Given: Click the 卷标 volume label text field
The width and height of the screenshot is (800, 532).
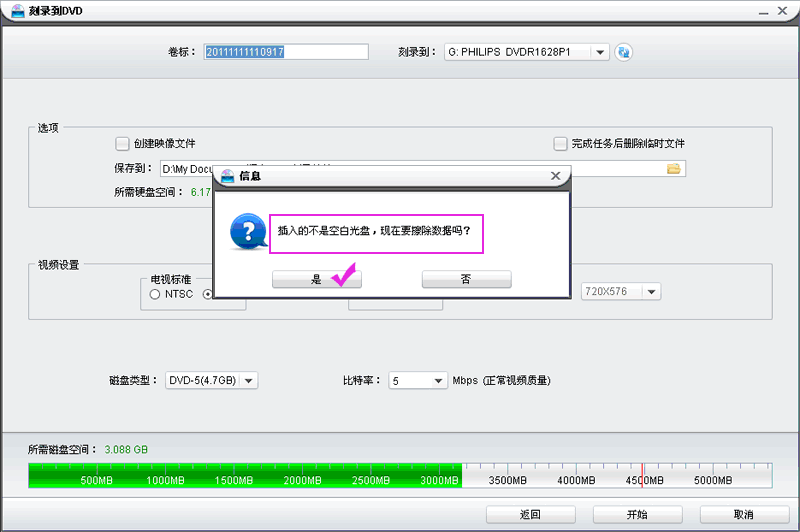Looking at the screenshot, I should (285, 52).
